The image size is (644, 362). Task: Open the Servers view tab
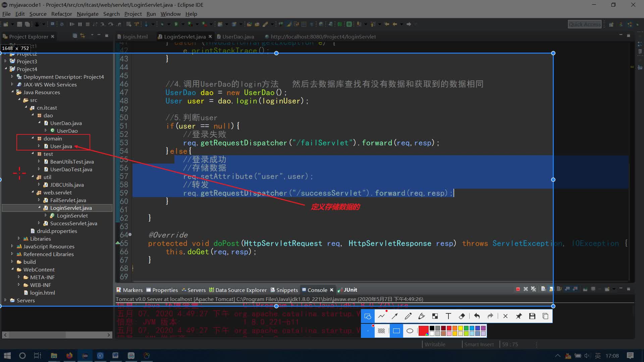(194, 290)
